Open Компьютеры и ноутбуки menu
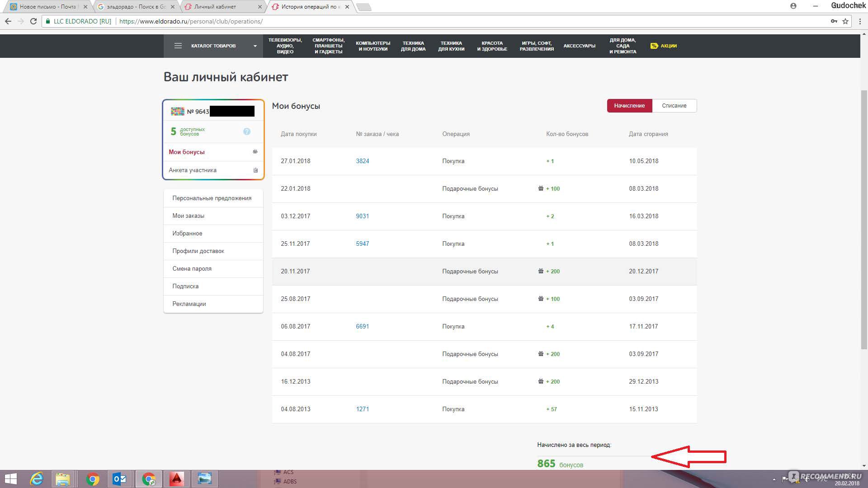The height and width of the screenshot is (488, 868). click(x=373, y=46)
